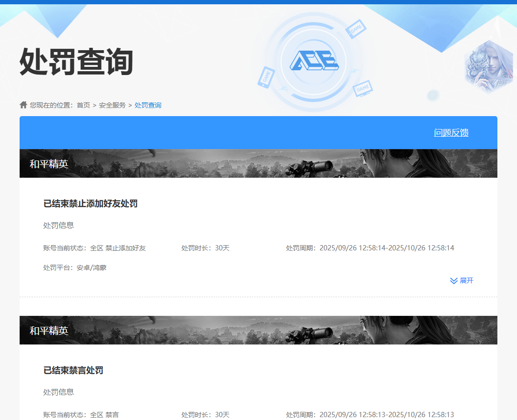This screenshot has height=420, width=517.
Task: Go to 首页 via breadcrumb
Action: point(83,105)
